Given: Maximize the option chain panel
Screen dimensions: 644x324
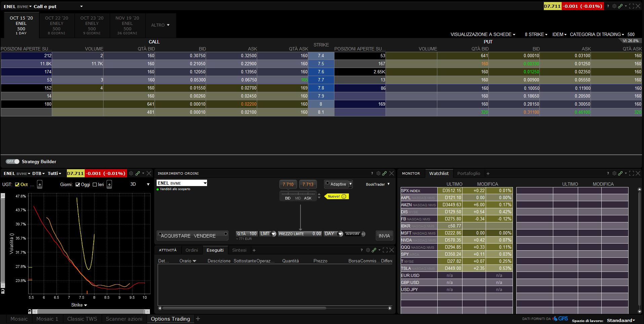Looking at the screenshot, I should click(x=632, y=6).
